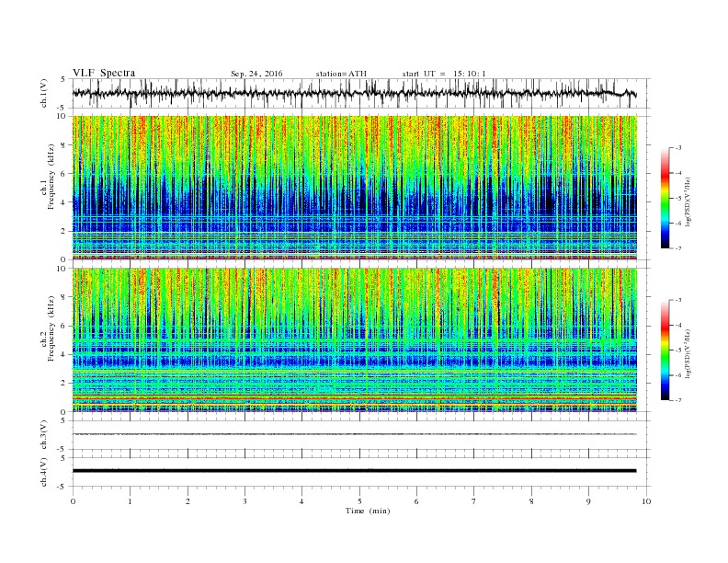Click the 'VLF Spectra' title text
This screenshot has width=728, height=563.
104,73
